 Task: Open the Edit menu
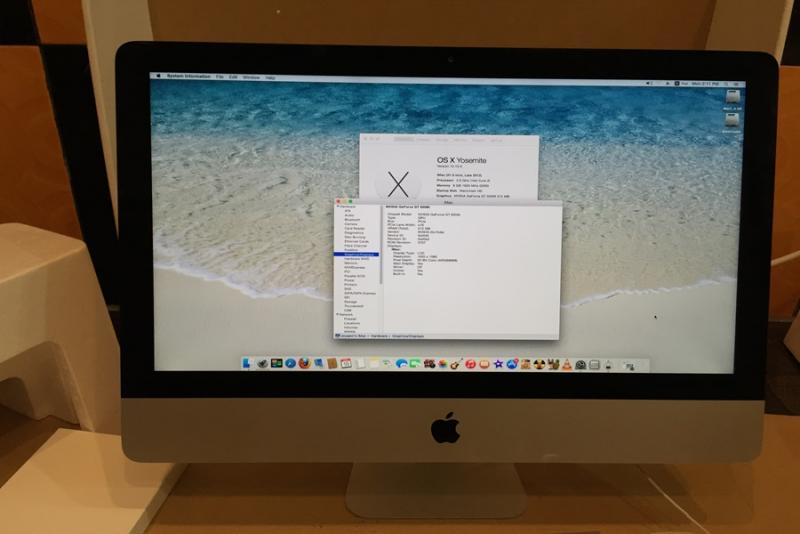[x=233, y=77]
